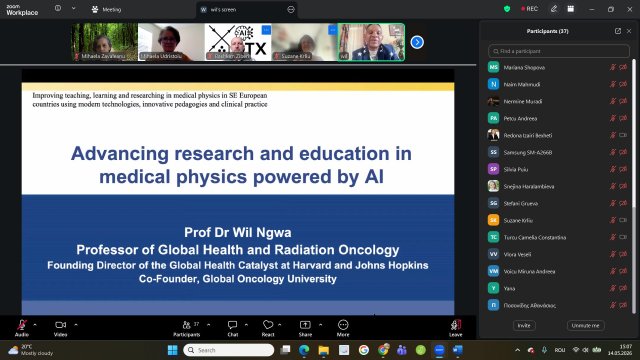The image size is (640, 360).
Task: Show hidden system tray icons
Action: [518, 350]
